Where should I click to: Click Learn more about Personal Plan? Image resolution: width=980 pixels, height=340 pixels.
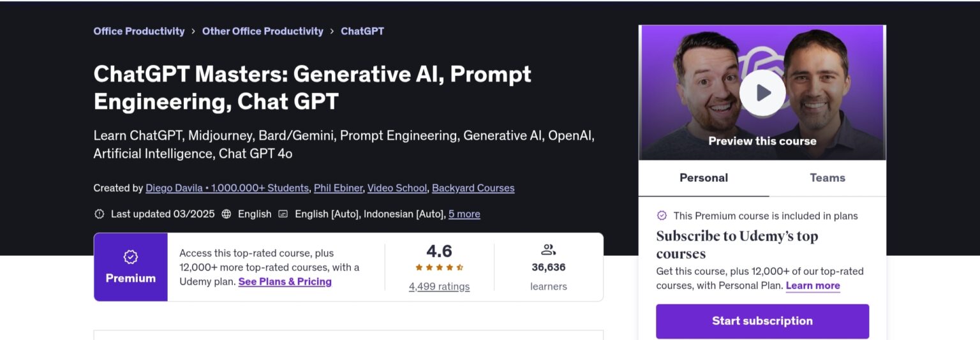click(813, 286)
